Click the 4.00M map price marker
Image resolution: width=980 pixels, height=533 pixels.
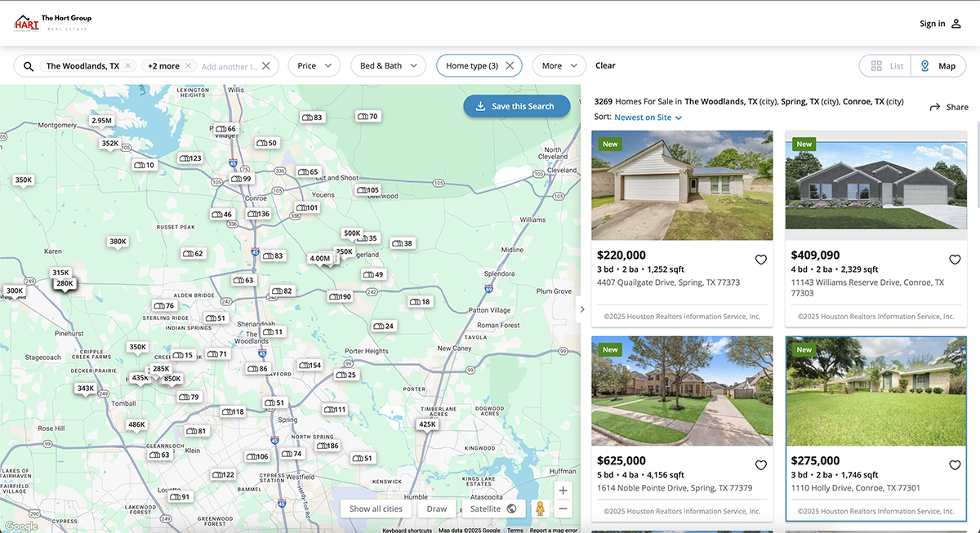[320, 259]
